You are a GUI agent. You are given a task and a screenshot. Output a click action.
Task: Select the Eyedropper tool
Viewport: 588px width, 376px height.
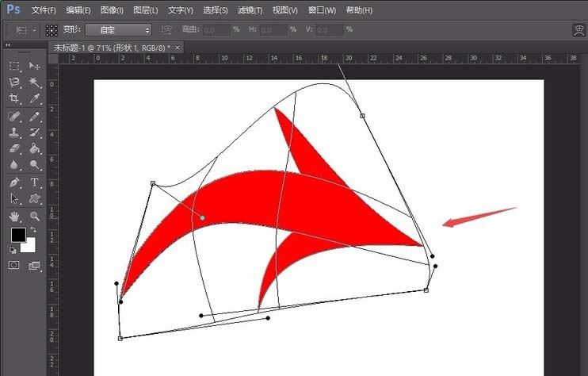[35, 98]
